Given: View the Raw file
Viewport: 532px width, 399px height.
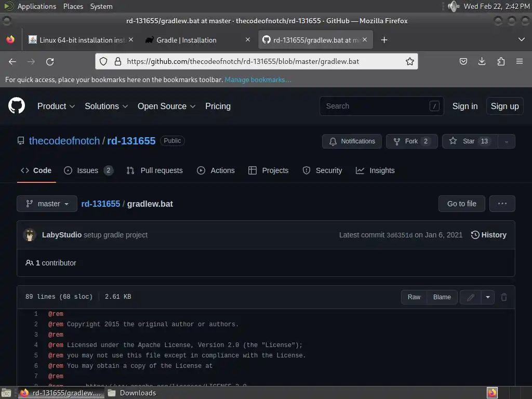Looking at the screenshot, I should [414, 297].
